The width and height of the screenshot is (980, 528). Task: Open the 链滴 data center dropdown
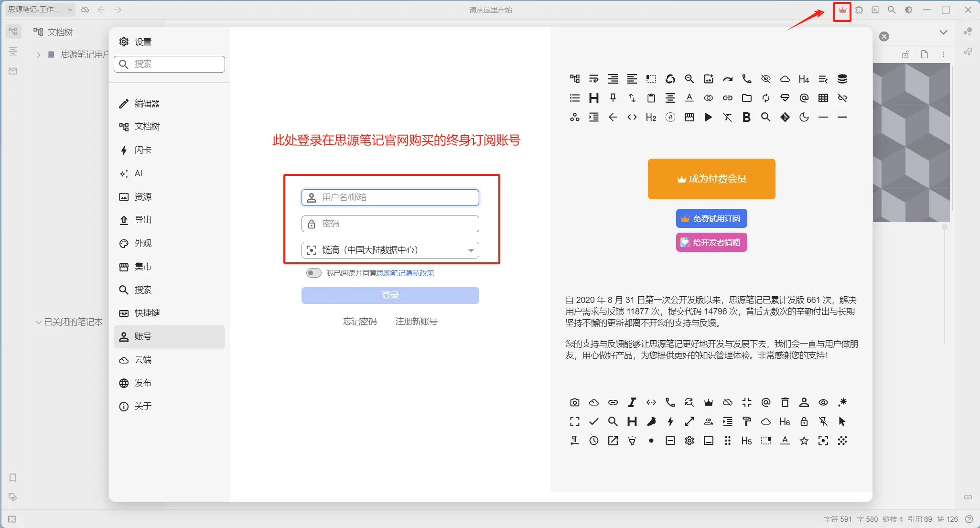[390, 250]
